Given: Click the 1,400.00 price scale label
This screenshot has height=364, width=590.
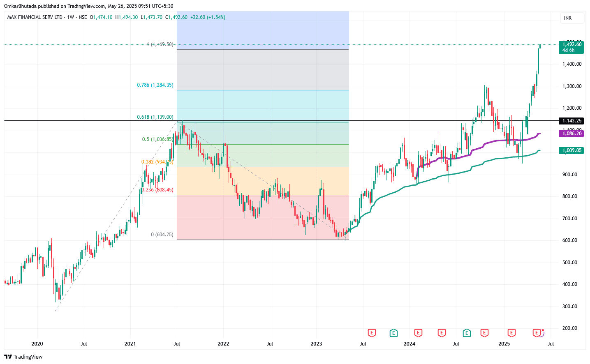Looking at the screenshot, I should (572, 64).
